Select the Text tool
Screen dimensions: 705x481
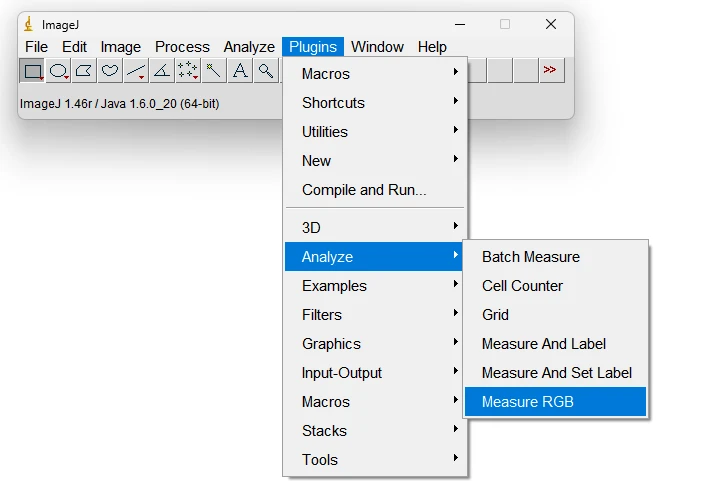point(240,71)
